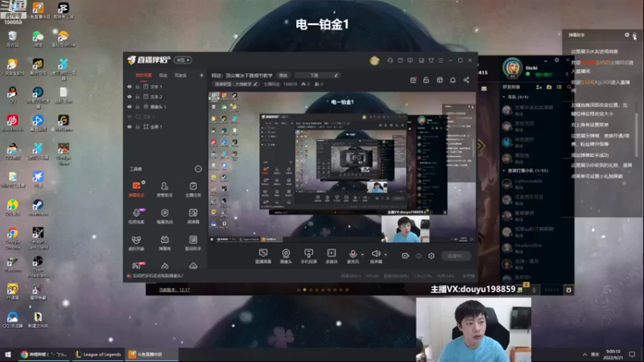Click the user avatar in title bar
This screenshot has width=644, height=362.
coord(374,60)
